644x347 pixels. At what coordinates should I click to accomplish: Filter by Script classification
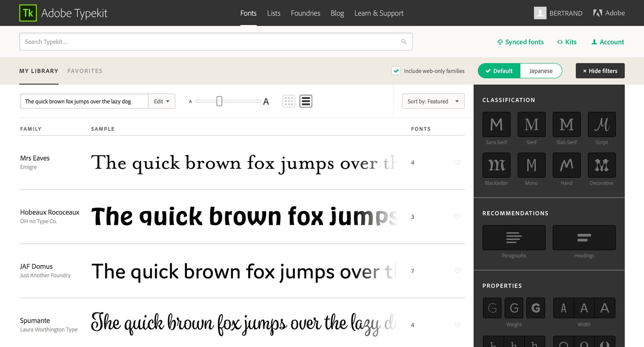click(601, 124)
